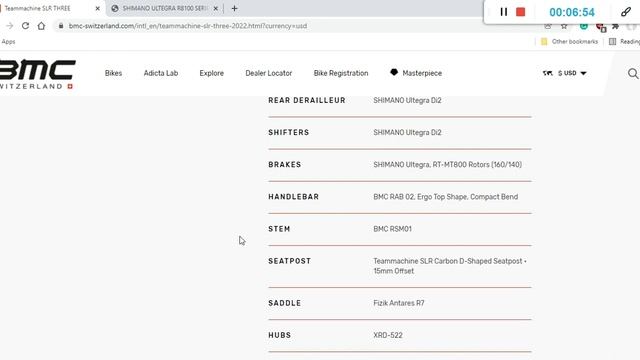
Task: Open the Reading list
Action: click(624, 42)
